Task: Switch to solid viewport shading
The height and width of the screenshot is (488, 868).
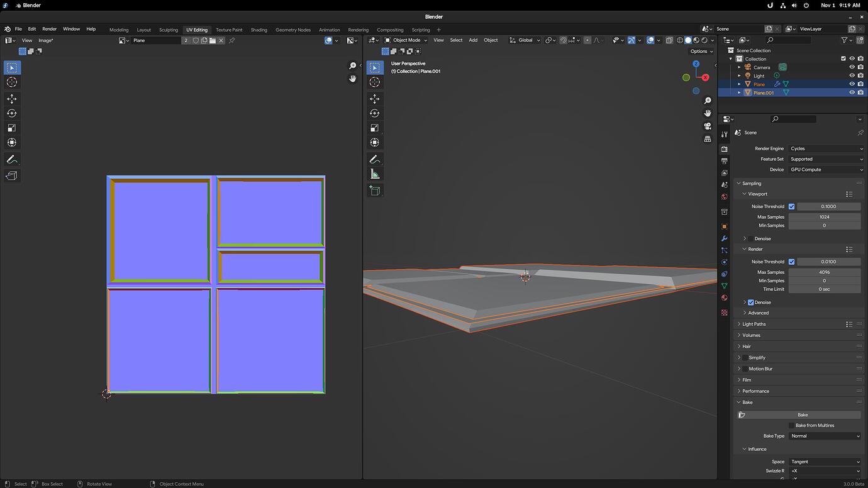Action: coord(688,40)
